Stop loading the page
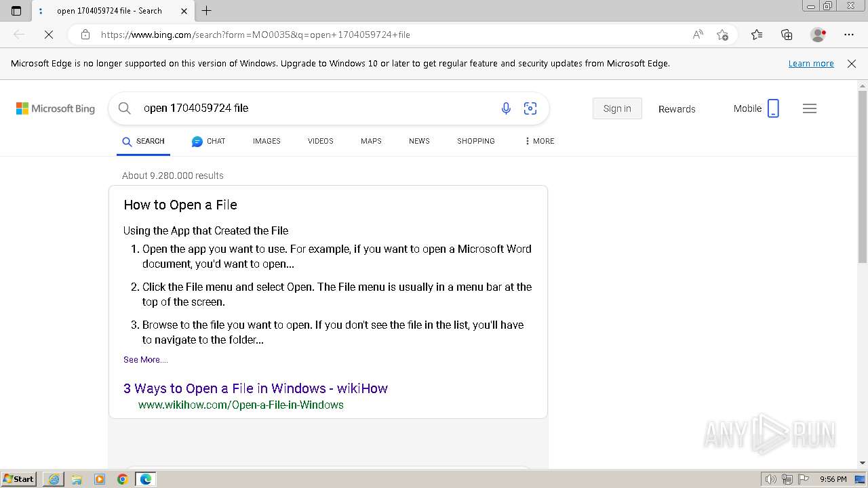The height and width of the screenshot is (488, 868). click(49, 35)
